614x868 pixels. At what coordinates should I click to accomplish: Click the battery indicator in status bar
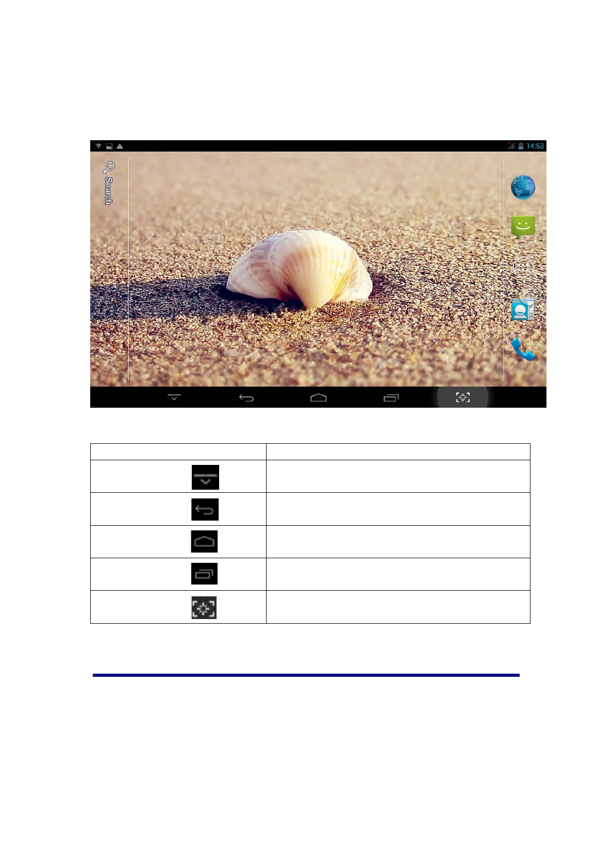pyautogui.click(x=521, y=146)
